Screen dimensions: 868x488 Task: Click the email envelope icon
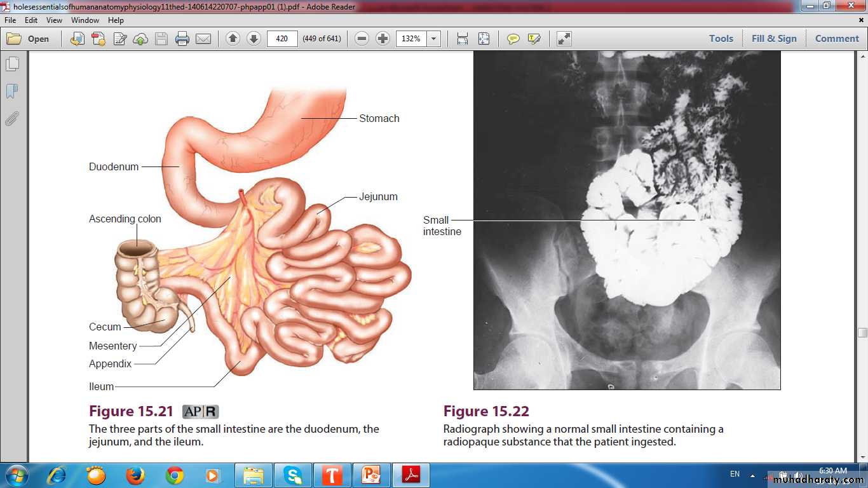pos(203,39)
